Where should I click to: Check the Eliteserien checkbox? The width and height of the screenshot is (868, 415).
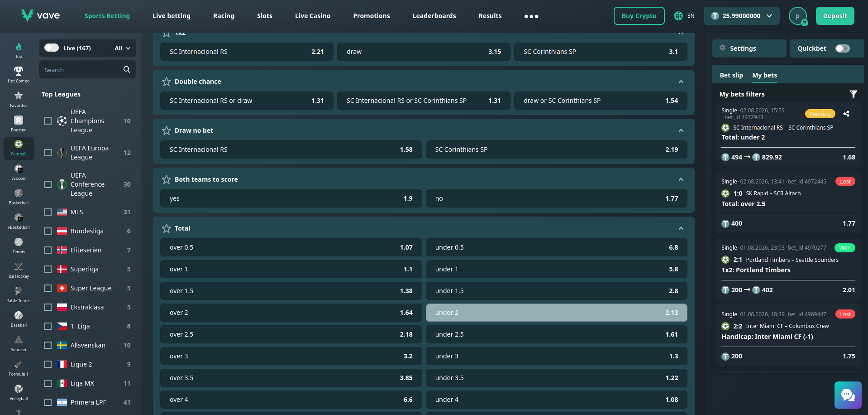click(48, 250)
